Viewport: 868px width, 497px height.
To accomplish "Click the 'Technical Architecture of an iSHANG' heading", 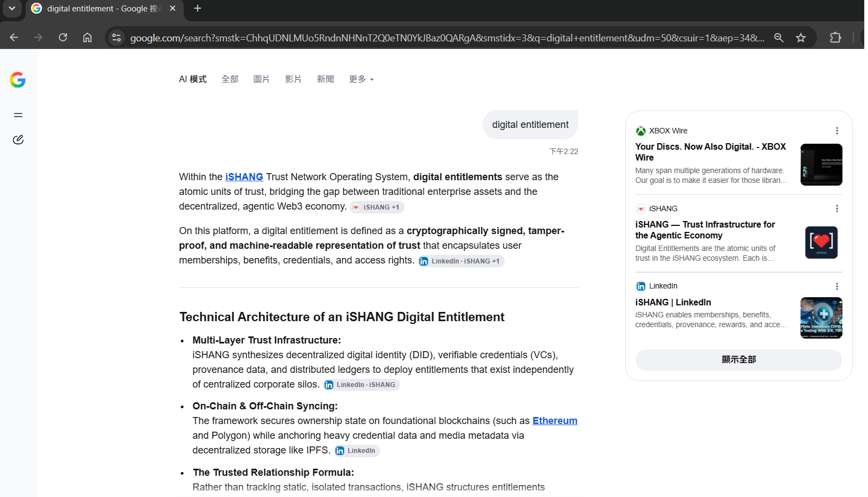I will [x=342, y=317].
